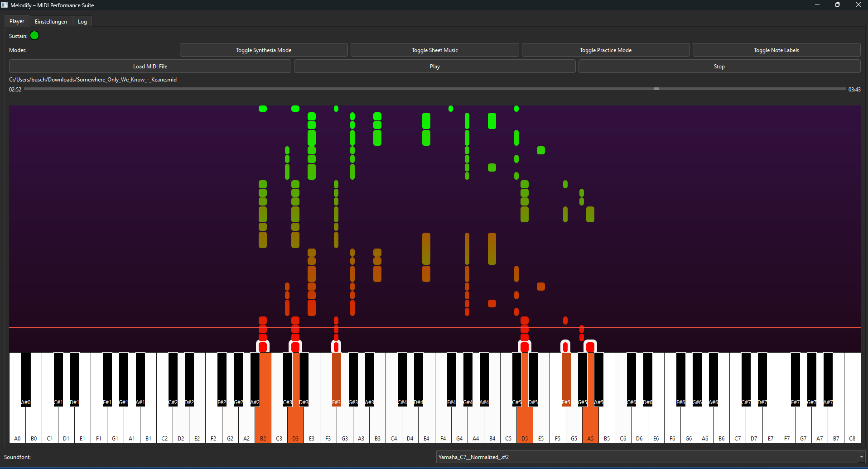Toggle Note Labels on the keyboard
The width and height of the screenshot is (868, 469).
pyautogui.click(x=776, y=50)
